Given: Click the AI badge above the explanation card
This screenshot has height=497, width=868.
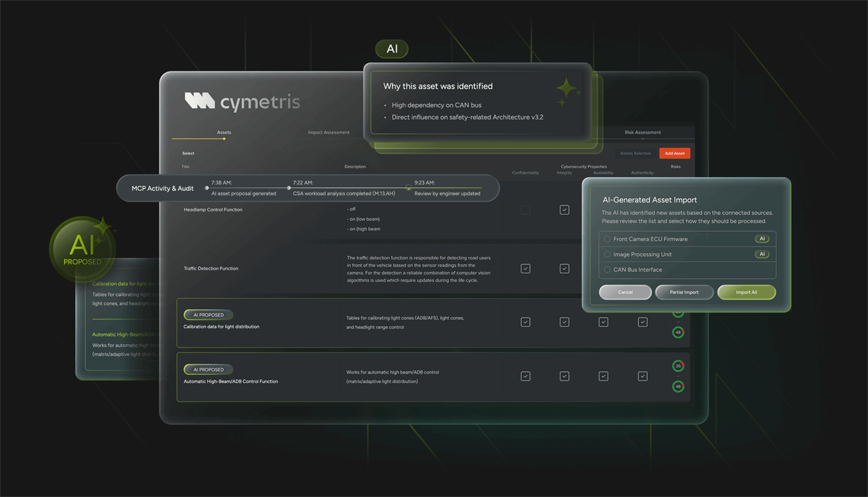Looking at the screenshot, I should click(x=392, y=49).
